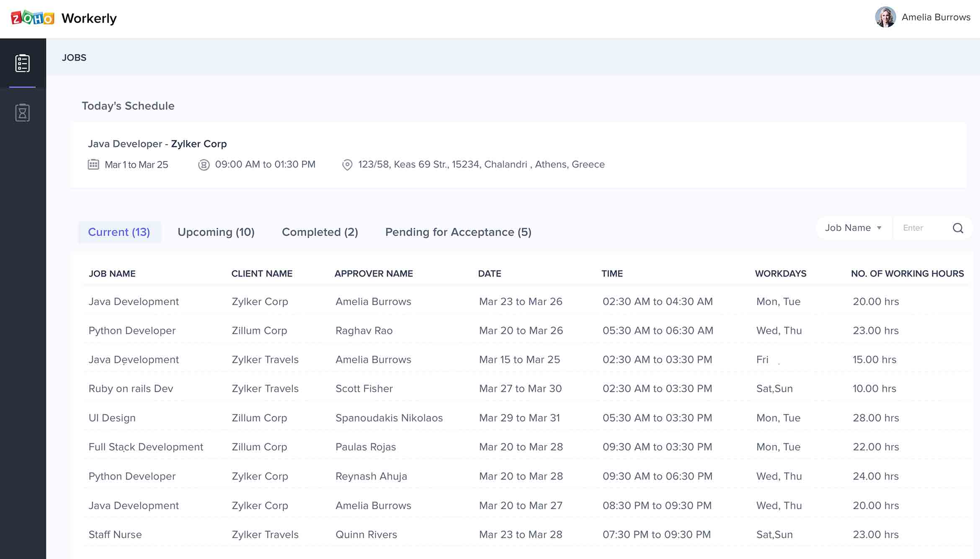The height and width of the screenshot is (559, 980).
Task: Click Today's Schedule heading
Action: click(x=128, y=106)
